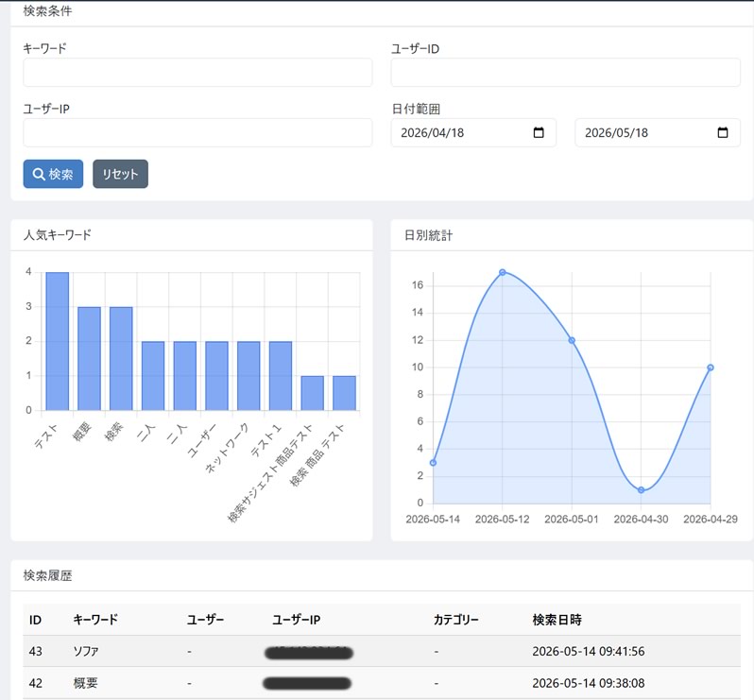The height and width of the screenshot is (700, 754).
Task: Click the リセット reset button
Action: click(120, 174)
